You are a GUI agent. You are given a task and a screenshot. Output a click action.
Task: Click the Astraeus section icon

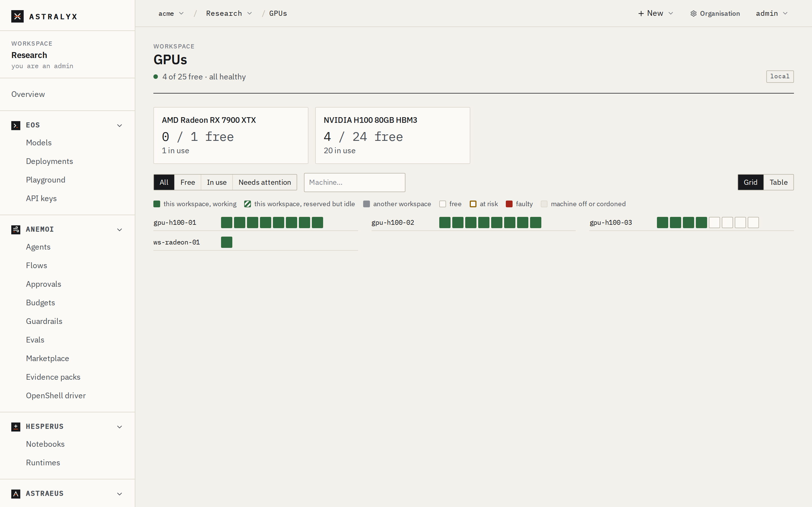click(16, 494)
